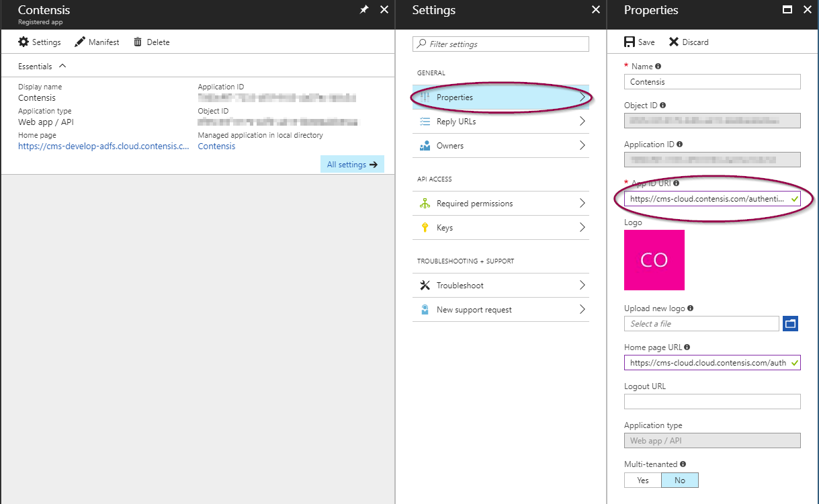Show info tooltip for App ID URI
This screenshot has width=819, height=504.
click(x=676, y=183)
